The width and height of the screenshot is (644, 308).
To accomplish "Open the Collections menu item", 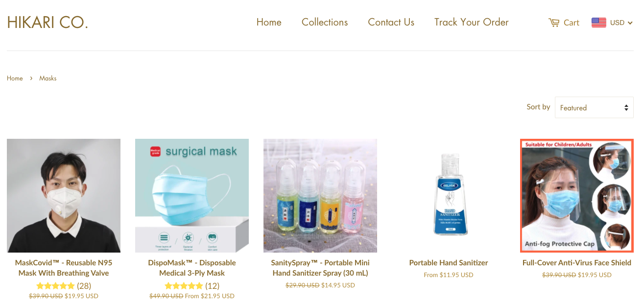I will 325,22.
